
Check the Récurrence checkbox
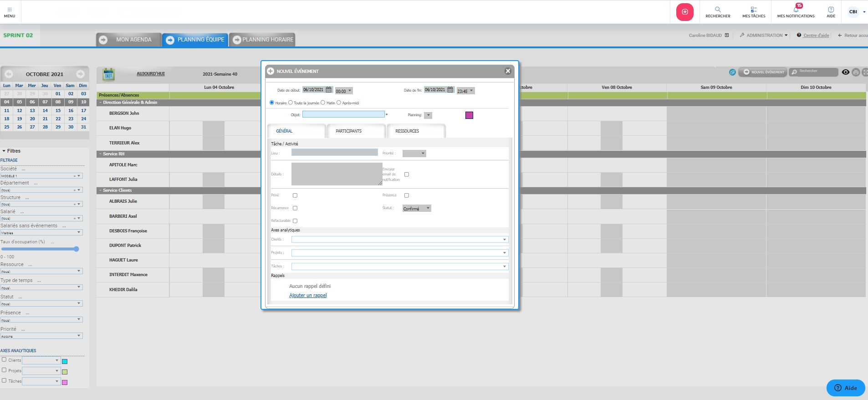click(295, 208)
